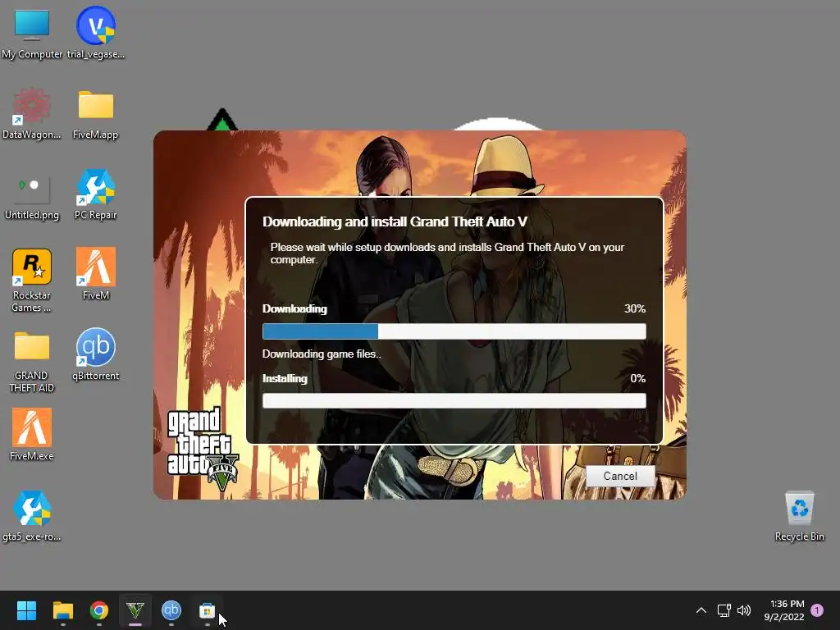Click the 0% installing percentage
The height and width of the screenshot is (630, 840).
[x=637, y=378]
